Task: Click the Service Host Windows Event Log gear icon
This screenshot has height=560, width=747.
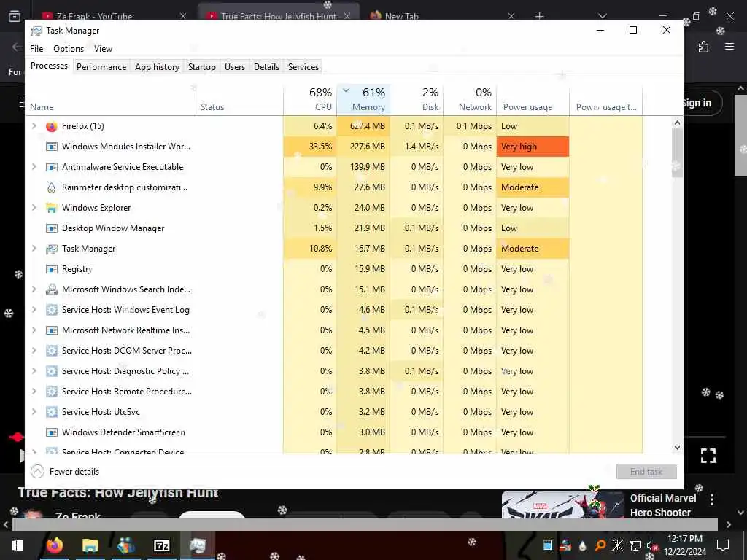Action: pyautogui.click(x=52, y=310)
